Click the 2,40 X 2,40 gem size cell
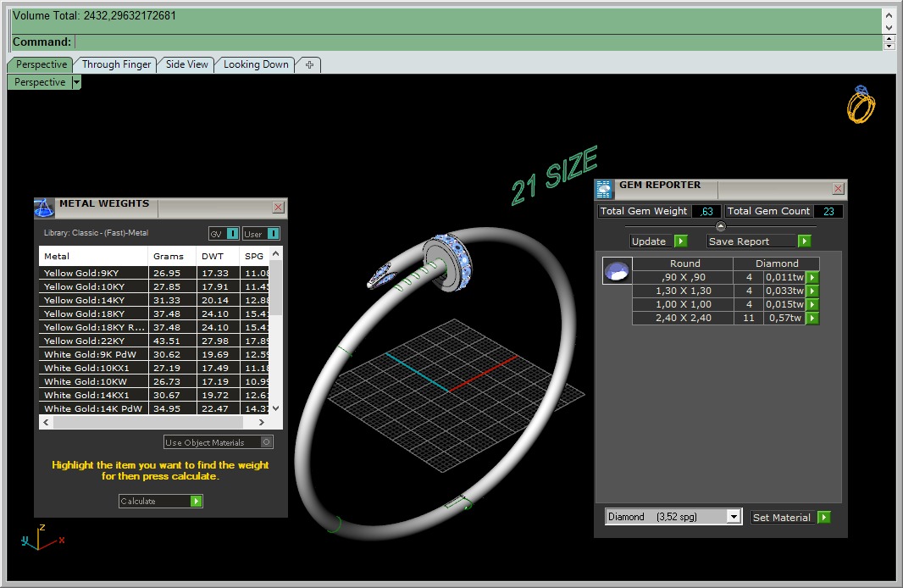903x588 pixels. pyautogui.click(x=683, y=318)
